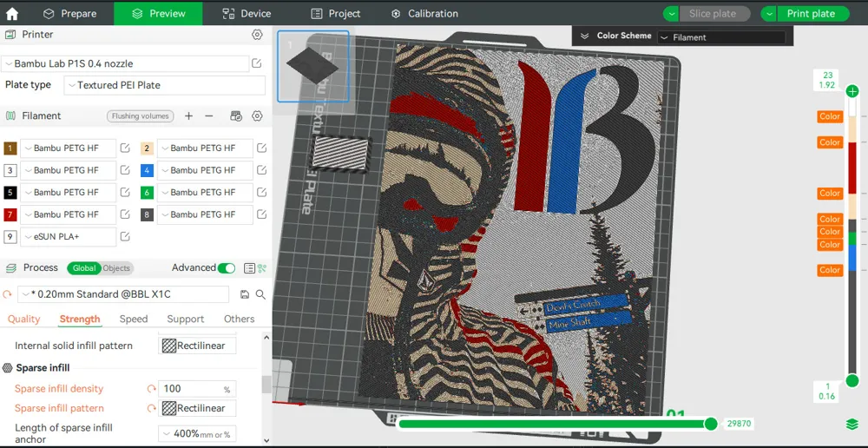This screenshot has width=868, height=448.
Task: Switch to the Device tab
Action: (x=247, y=13)
